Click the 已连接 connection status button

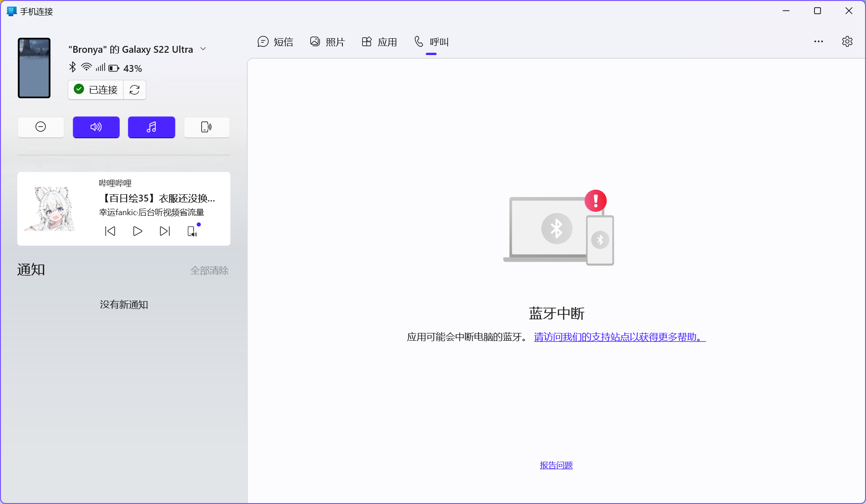click(x=96, y=90)
